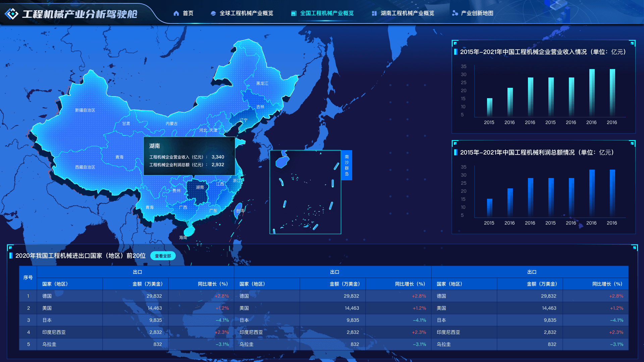Click the 查看全部 button

[x=163, y=256]
